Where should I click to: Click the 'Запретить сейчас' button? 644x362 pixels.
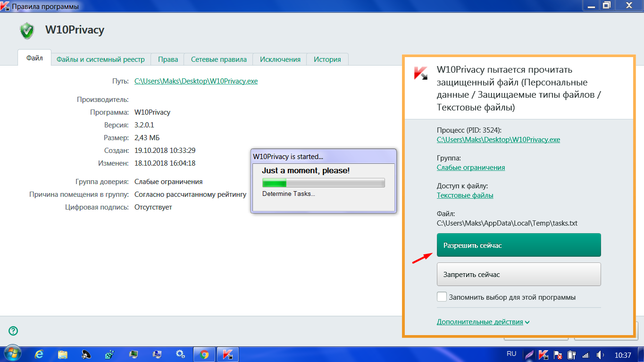click(519, 274)
